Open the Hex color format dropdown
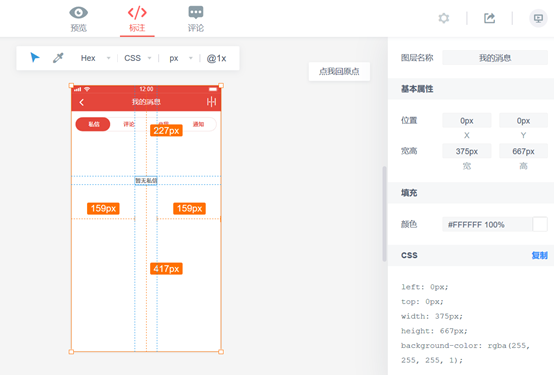 (x=95, y=58)
